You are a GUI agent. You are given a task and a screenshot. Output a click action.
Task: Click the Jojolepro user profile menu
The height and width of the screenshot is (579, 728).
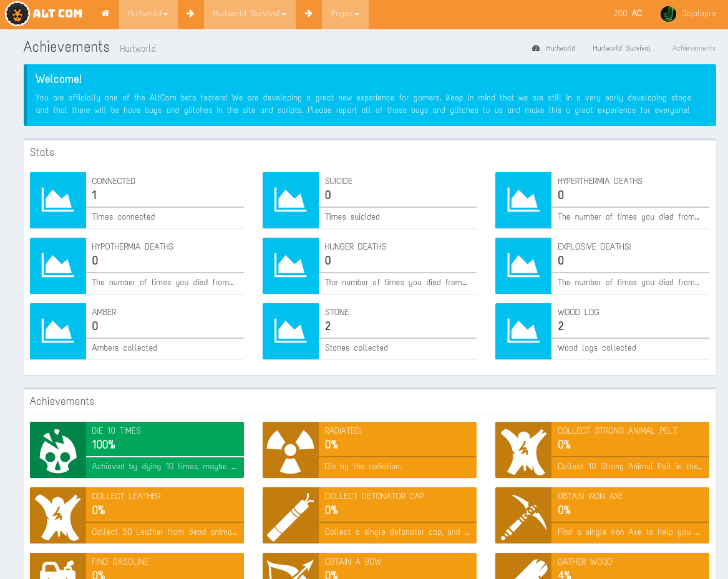point(688,14)
